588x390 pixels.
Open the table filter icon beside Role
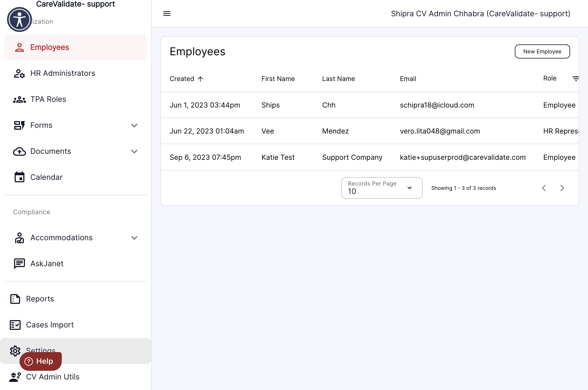[575, 79]
